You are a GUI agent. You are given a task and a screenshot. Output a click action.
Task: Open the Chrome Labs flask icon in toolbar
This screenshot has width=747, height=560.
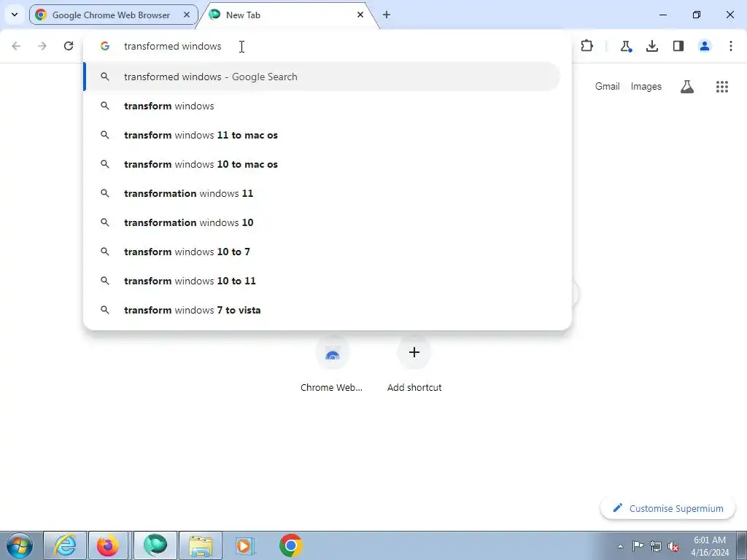click(x=625, y=46)
